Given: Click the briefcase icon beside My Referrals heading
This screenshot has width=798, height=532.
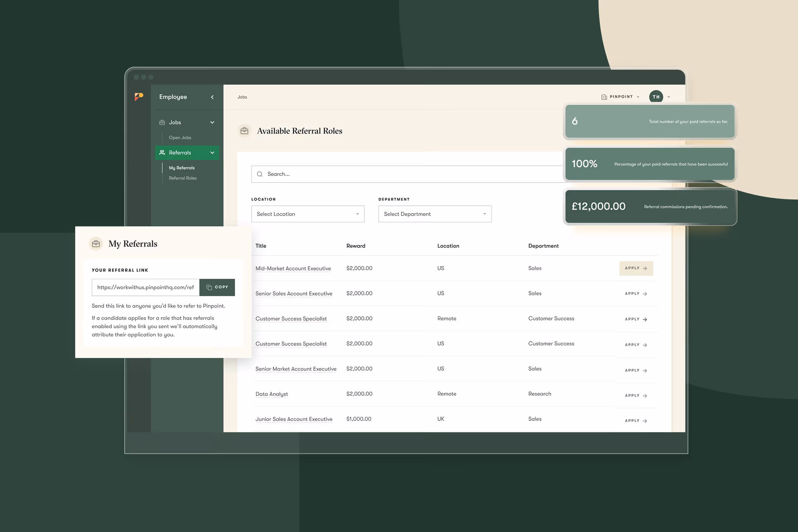Looking at the screenshot, I should (96, 244).
